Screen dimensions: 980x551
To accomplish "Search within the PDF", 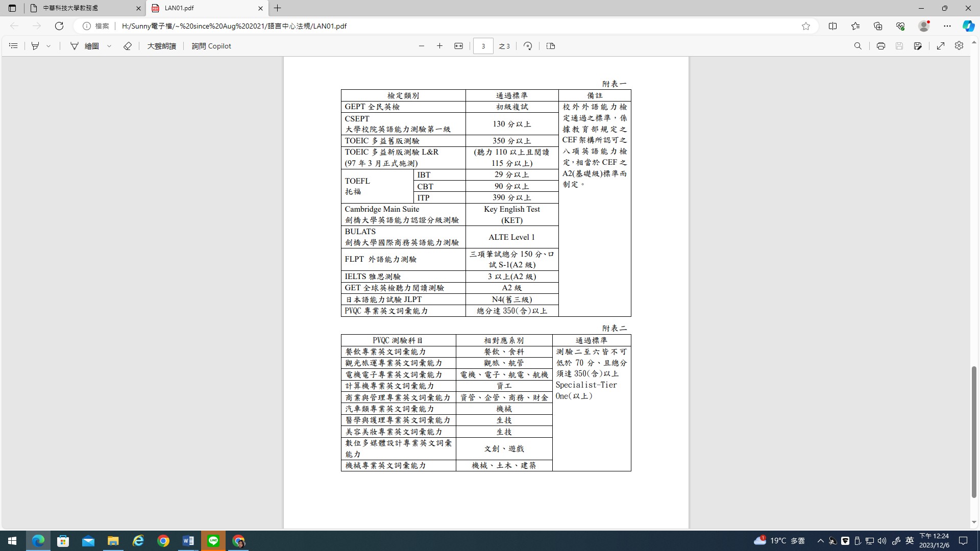I will click(858, 46).
